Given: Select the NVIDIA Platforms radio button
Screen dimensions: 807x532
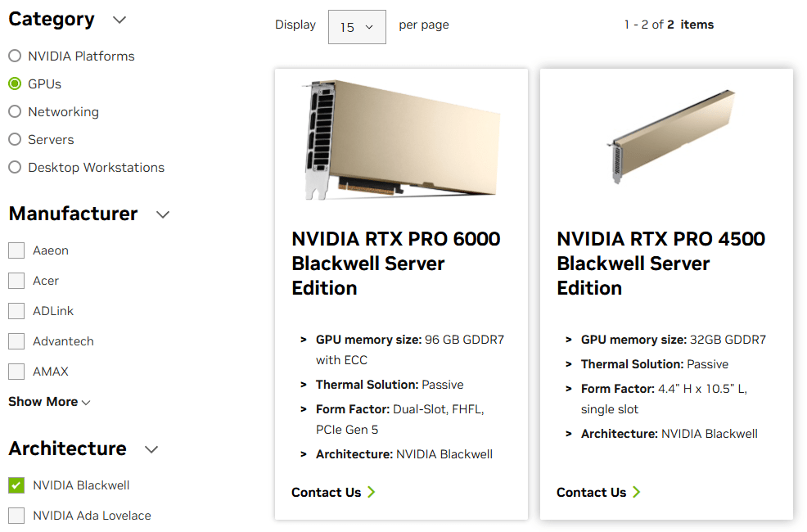Looking at the screenshot, I should pos(15,56).
